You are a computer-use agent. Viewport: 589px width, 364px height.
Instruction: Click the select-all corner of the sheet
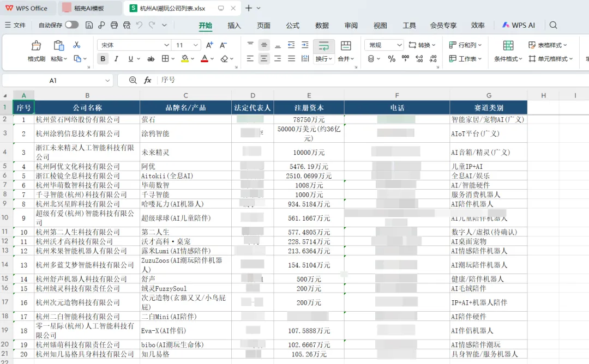point(5,95)
